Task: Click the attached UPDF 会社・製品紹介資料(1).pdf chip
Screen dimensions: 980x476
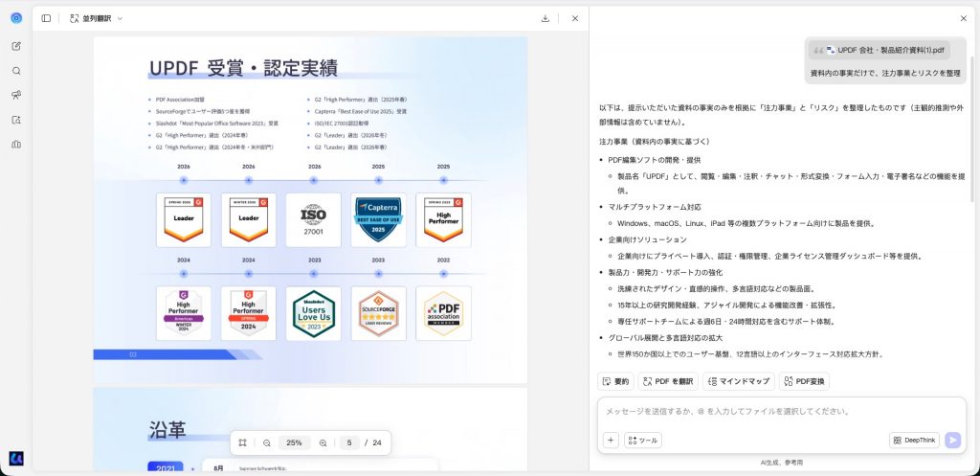Action: (880, 50)
